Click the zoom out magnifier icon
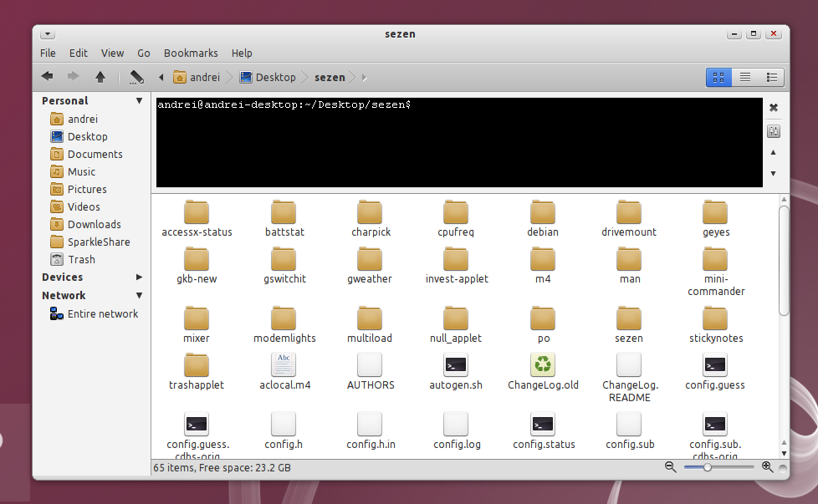Image resolution: width=818 pixels, height=504 pixels. coord(671,467)
